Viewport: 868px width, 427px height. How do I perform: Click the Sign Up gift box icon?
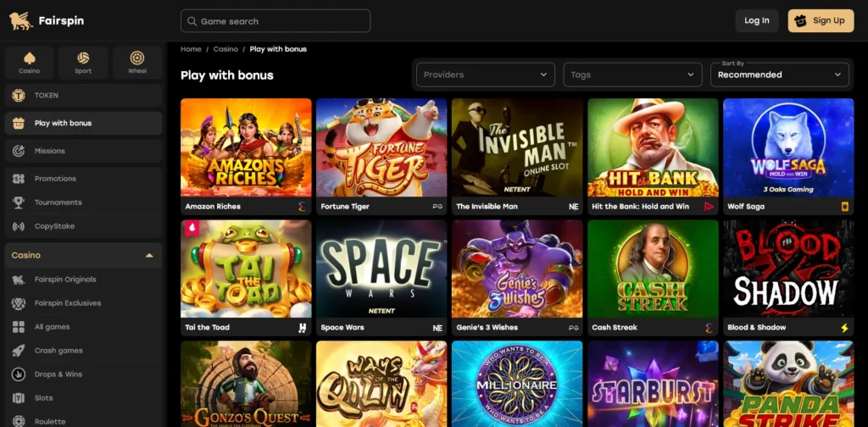click(800, 21)
